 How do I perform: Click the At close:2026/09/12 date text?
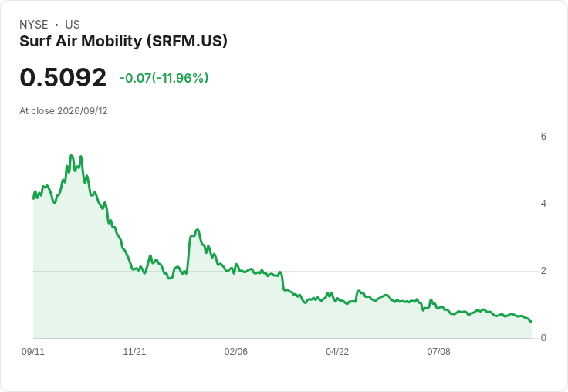(x=63, y=111)
